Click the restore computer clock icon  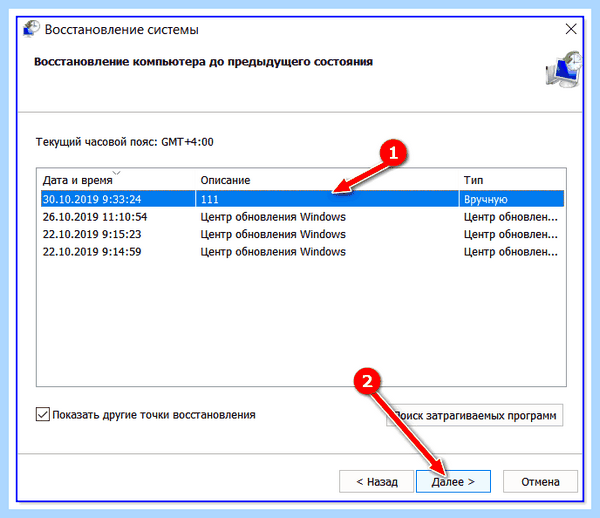click(x=563, y=69)
